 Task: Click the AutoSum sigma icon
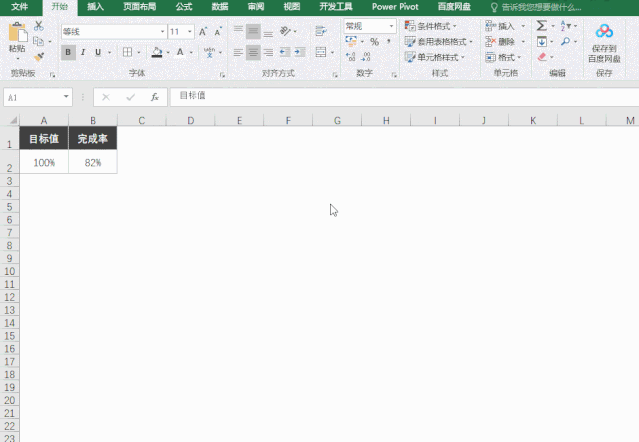point(541,26)
